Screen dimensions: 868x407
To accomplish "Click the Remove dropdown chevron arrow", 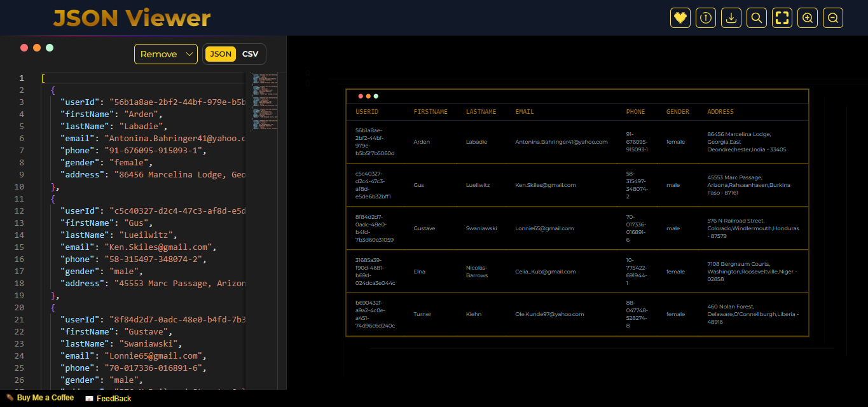I will click(188, 54).
